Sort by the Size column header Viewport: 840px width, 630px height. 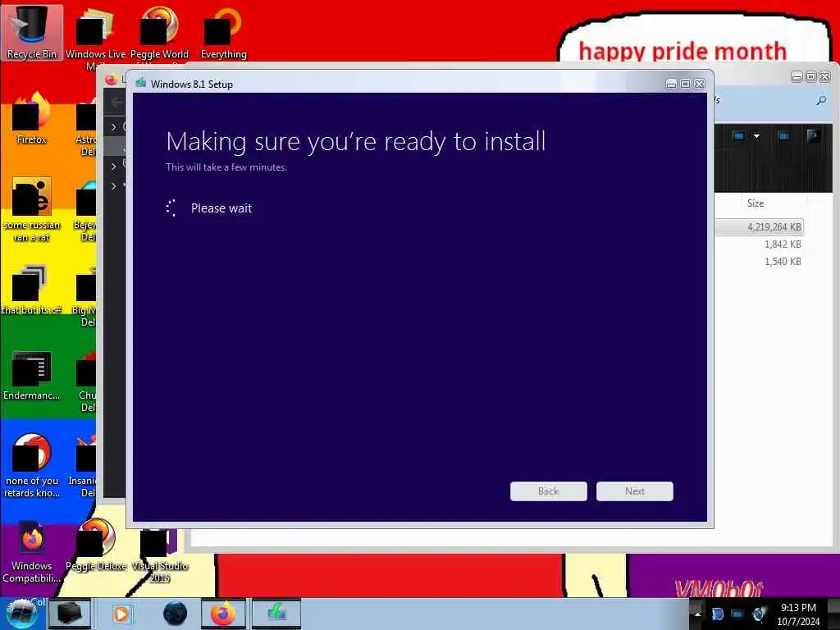coord(756,203)
